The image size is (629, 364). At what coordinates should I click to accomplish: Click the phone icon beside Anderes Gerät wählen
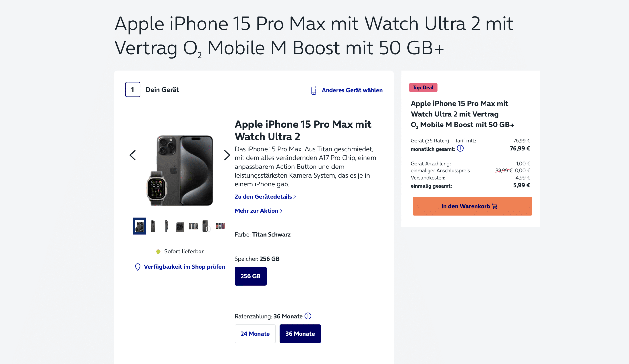(x=314, y=90)
